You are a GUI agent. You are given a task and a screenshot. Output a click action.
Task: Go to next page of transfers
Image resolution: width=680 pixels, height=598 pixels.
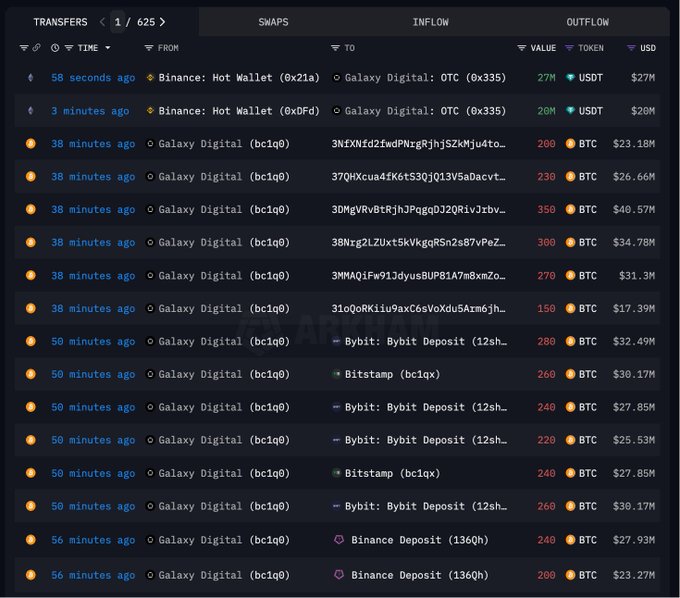point(163,22)
